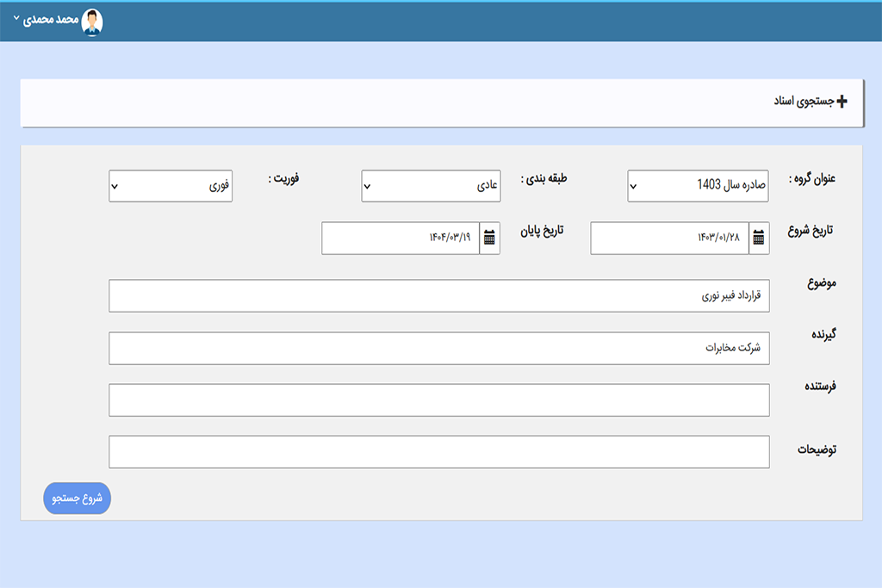
Task: Open the end date calendar picker icon
Action: pos(489,238)
